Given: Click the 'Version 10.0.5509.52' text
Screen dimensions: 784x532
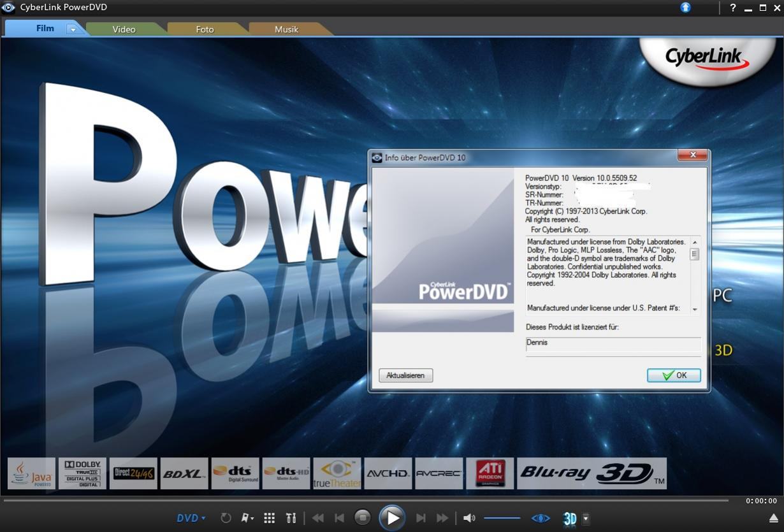Looking at the screenshot, I should pos(604,178).
